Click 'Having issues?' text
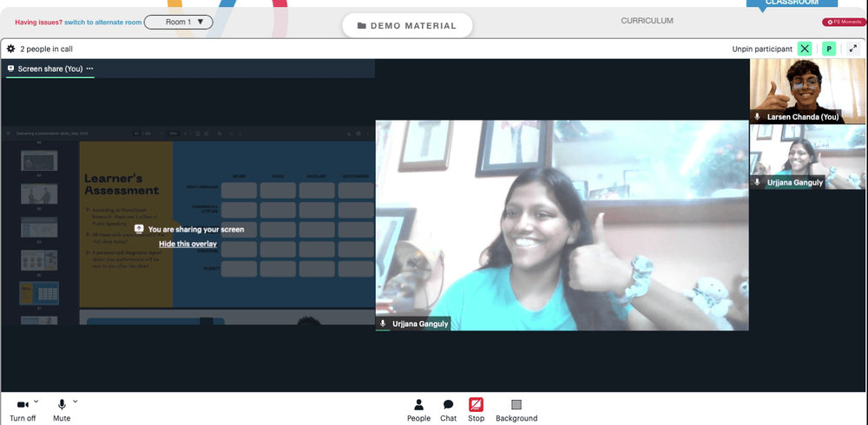This screenshot has width=868, height=425. coord(38,23)
